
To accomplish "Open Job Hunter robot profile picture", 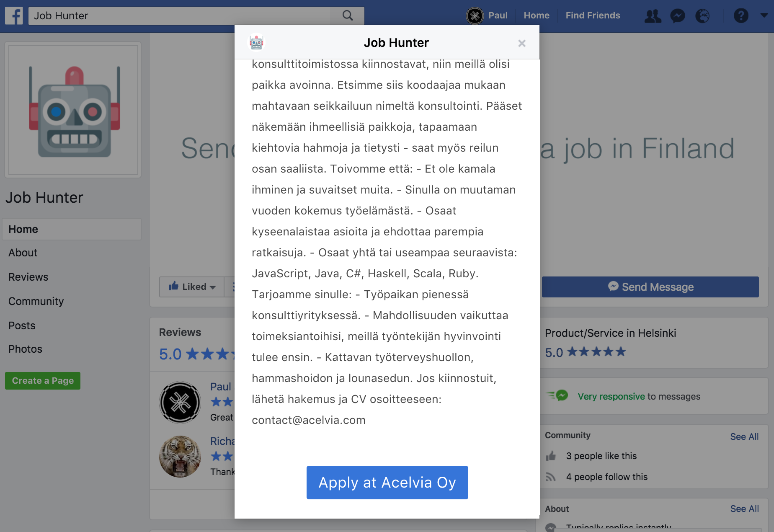I will [x=73, y=110].
